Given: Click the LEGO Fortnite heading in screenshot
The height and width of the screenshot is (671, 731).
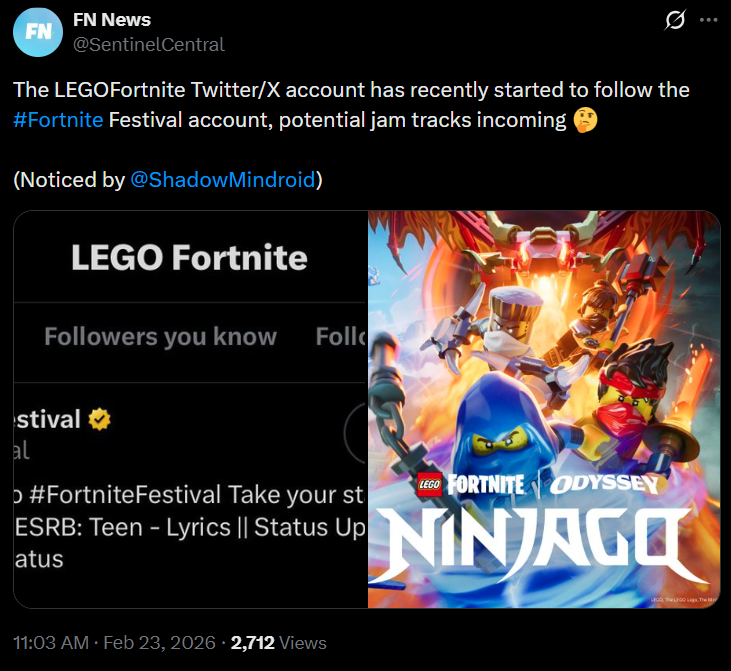Looking at the screenshot, I should point(189,258).
